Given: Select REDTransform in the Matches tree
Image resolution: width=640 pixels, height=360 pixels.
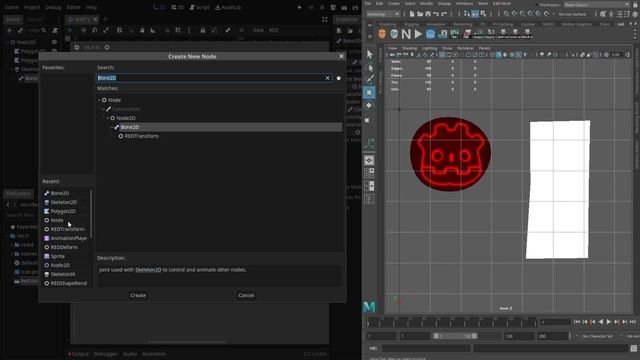Looking at the screenshot, I should pos(142,136).
